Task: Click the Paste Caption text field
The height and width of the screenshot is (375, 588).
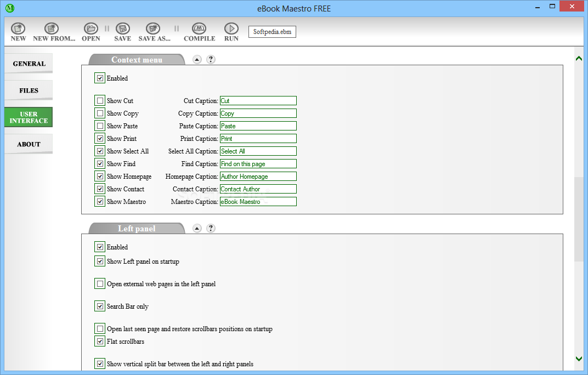Action: (x=258, y=126)
